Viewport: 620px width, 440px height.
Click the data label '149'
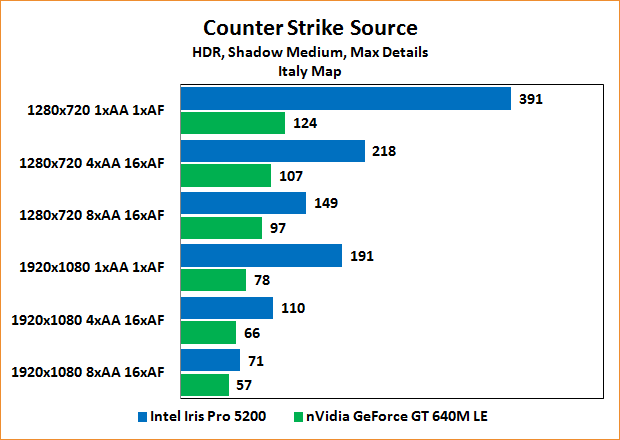pyautogui.click(x=326, y=203)
